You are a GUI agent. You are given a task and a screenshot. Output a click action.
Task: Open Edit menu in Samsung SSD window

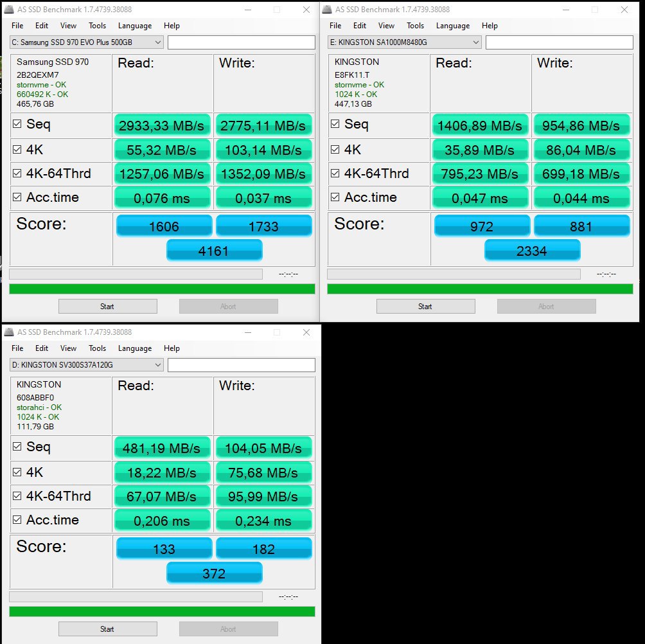click(x=42, y=26)
